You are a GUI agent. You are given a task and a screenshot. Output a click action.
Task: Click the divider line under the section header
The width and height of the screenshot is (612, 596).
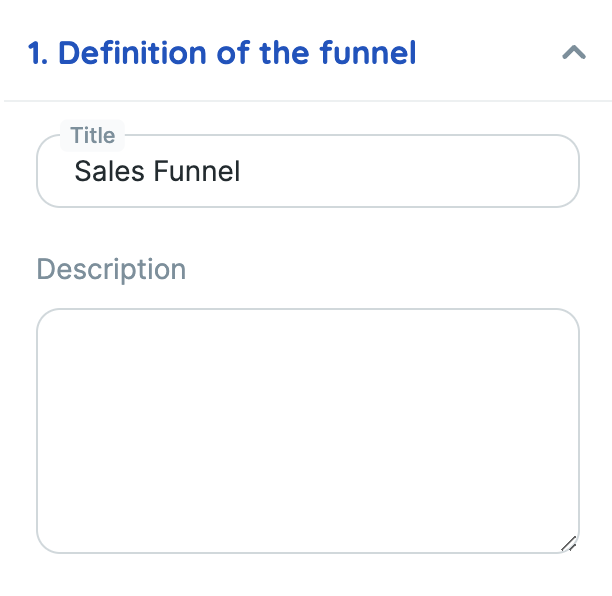click(x=308, y=101)
